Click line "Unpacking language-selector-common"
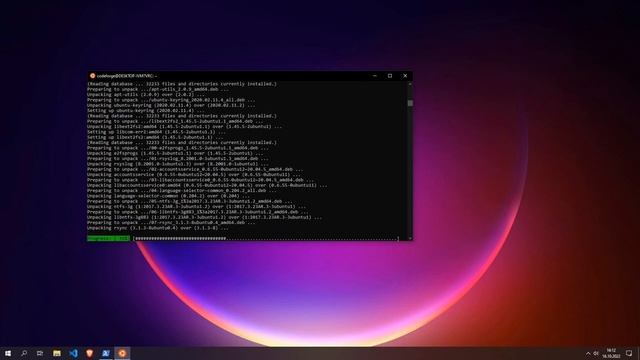The width and height of the screenshot is (640, 360). [x=169, y=196]
